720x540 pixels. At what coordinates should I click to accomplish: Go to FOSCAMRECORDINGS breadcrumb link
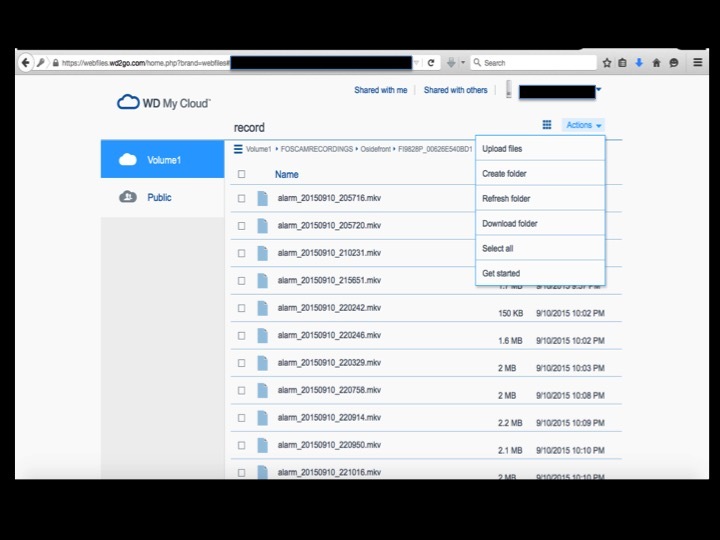pos(317,149)
